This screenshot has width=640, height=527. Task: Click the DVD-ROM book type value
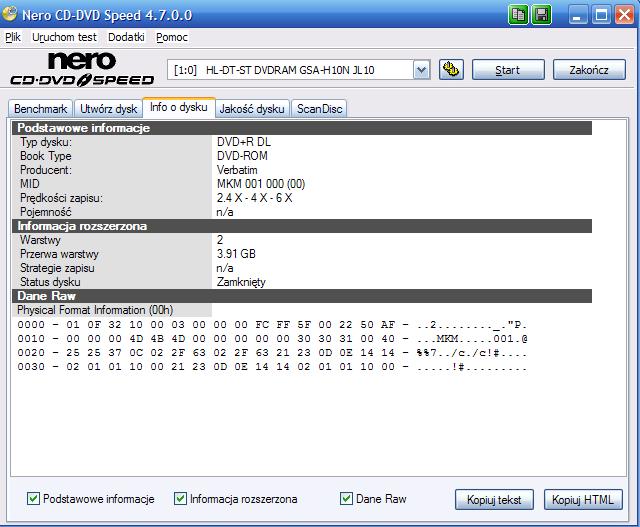242,156
